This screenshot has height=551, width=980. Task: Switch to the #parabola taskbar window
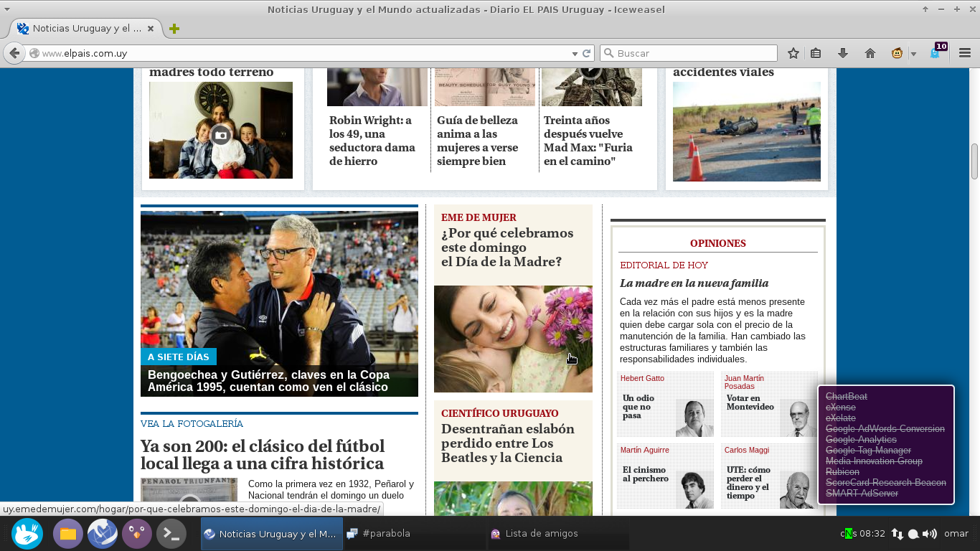(x=413, y=534)
